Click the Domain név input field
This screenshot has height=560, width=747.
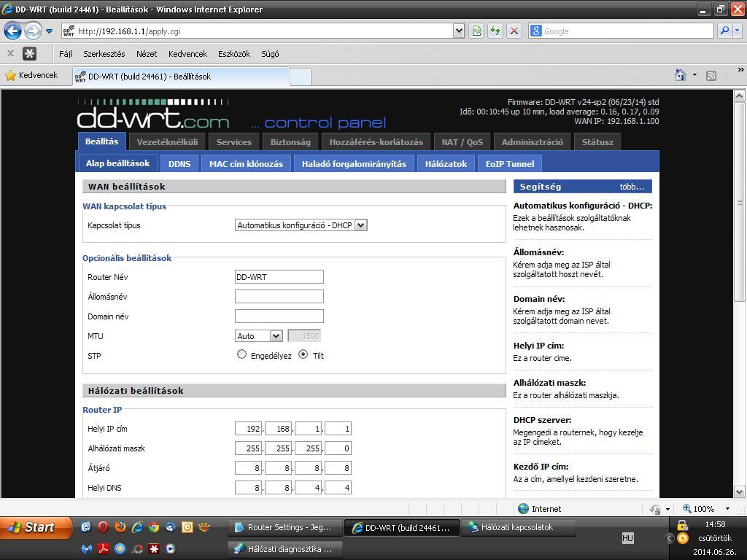[x=279, y=316]
